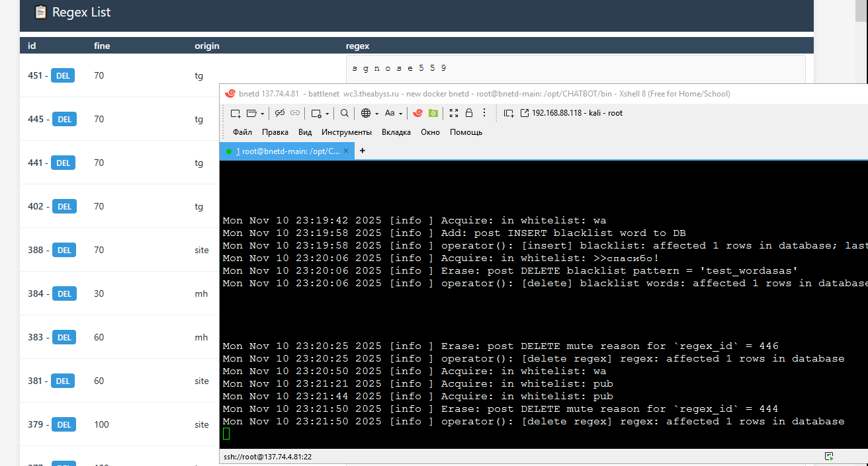Screen dimensions: 868x466
Task: Click the status bar icon at bottom right
Action: (828, 457)
